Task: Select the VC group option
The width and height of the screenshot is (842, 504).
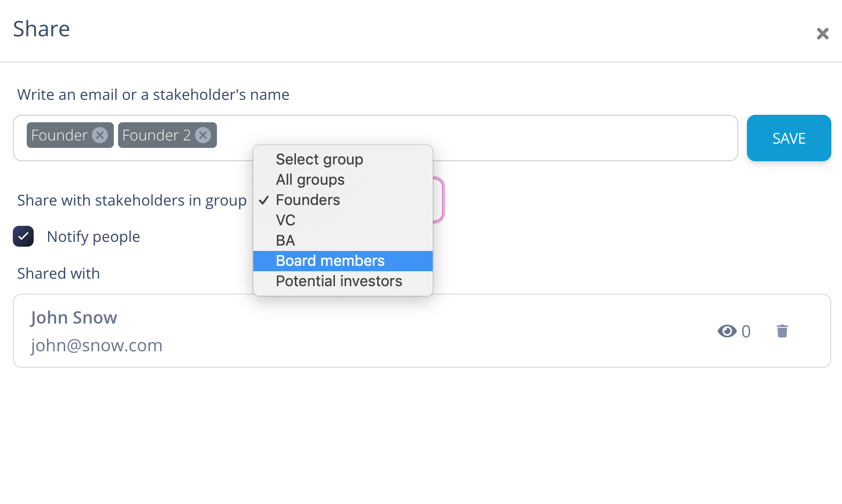Action: pyautogui.click(x=343, y=220)
